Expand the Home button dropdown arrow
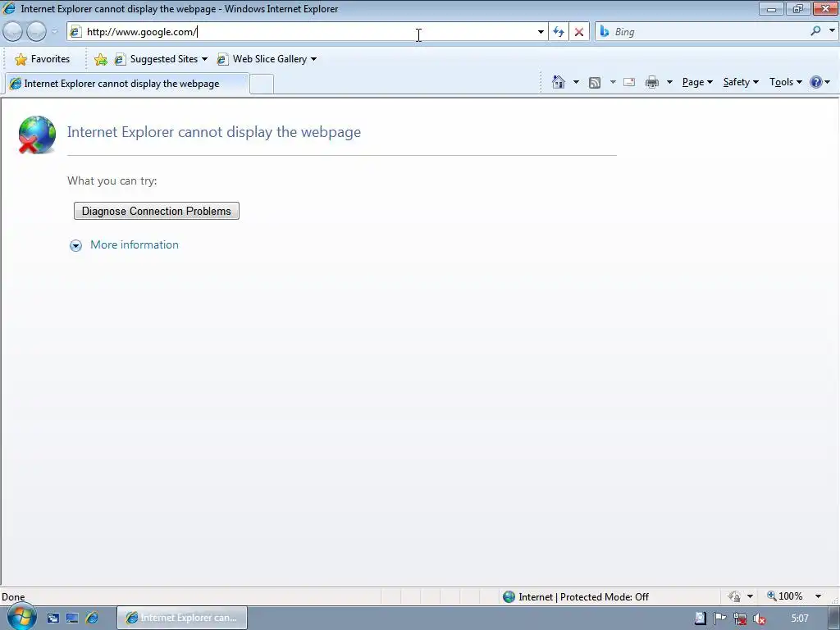Viewport: 840px width, 630px height. click(x=576, y=82)
